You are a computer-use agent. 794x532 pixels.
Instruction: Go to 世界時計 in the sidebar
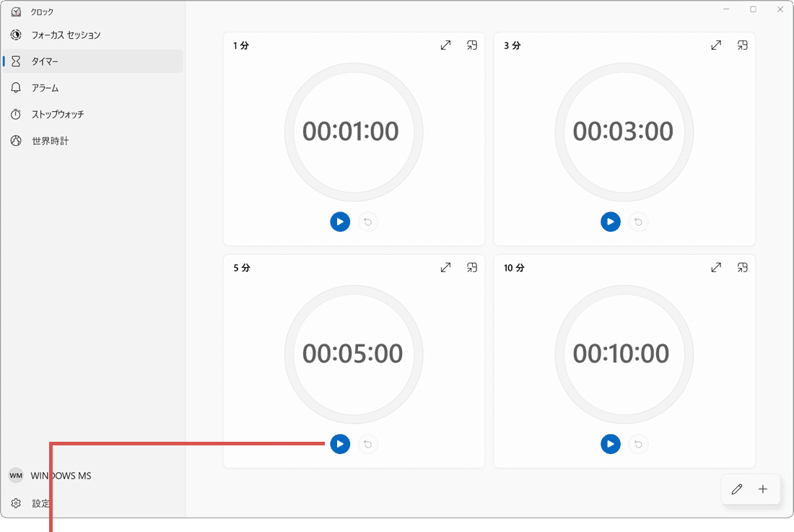50,141
